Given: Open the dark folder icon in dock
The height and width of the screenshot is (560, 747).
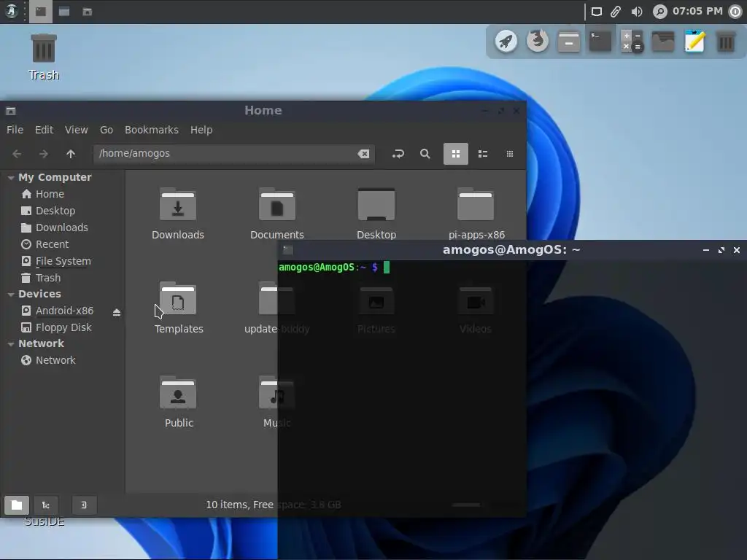Looking at the screenshot, I should pyautogui.click(x=663, y=42).
